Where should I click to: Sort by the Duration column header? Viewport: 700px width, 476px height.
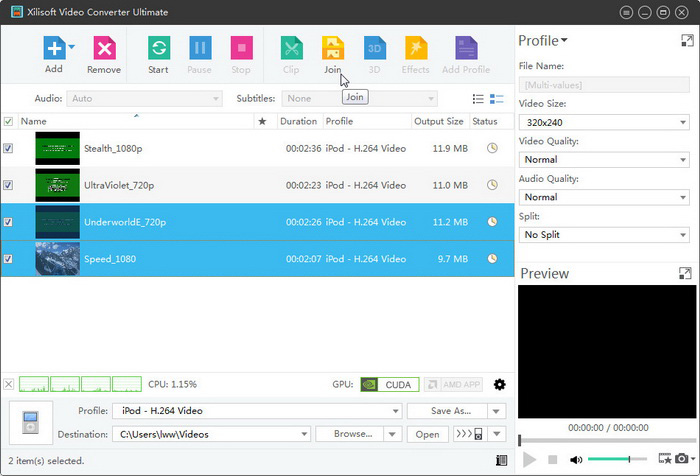pyautogui.click(x=299, y=121)
